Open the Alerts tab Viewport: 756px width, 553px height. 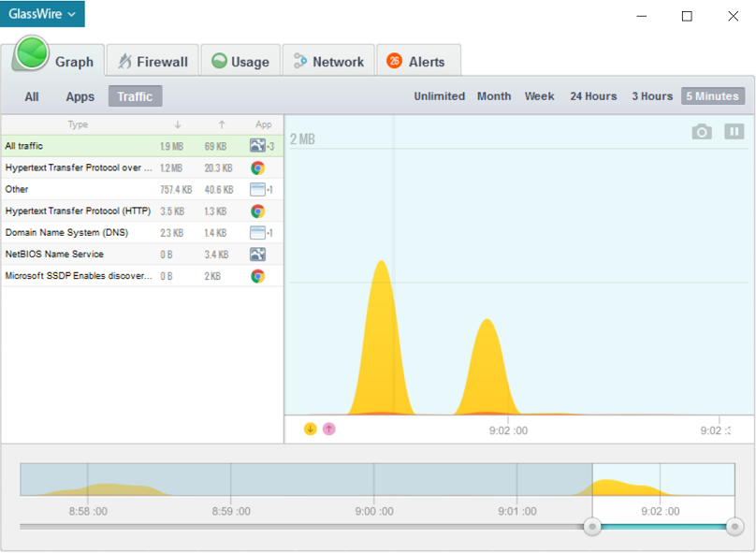point(417,62)
